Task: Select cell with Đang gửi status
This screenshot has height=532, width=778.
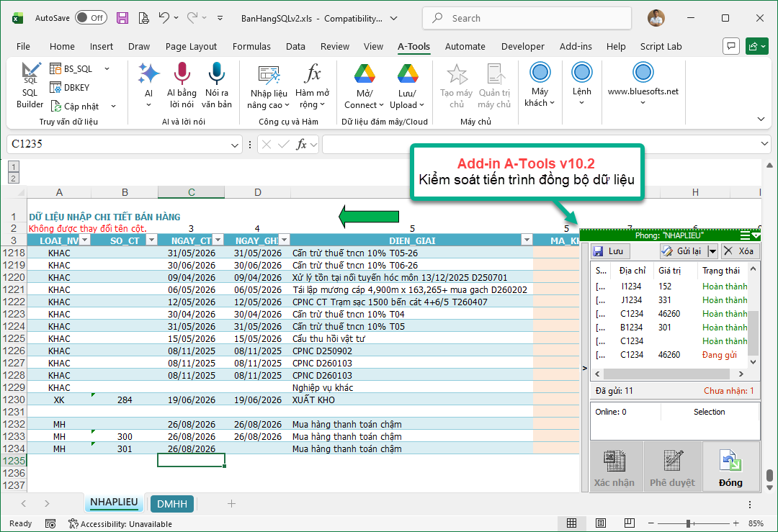Action: coord(719,355)
